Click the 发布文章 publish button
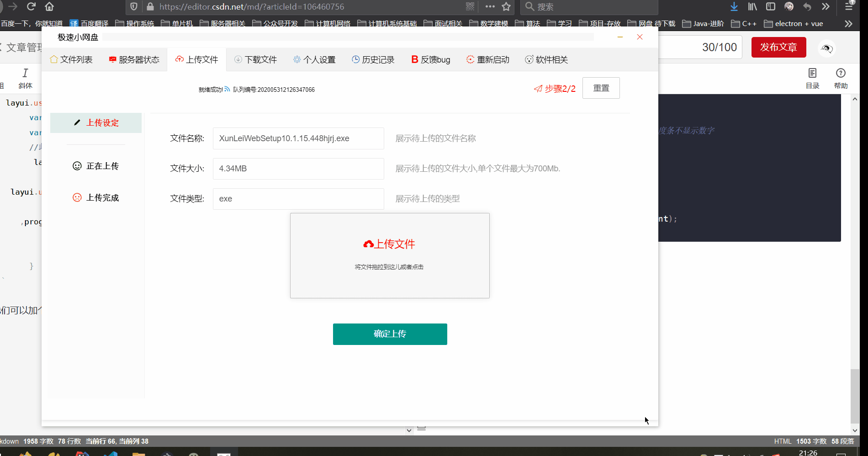 point(778,47)
